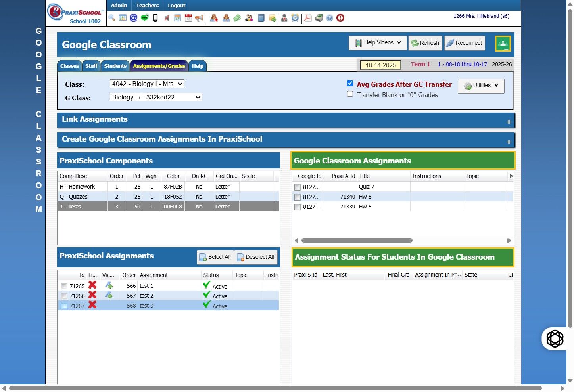Screen dimensions: 574x392
Task: Open the green Google Classroom icon
Action: click(x=503, y=44)
